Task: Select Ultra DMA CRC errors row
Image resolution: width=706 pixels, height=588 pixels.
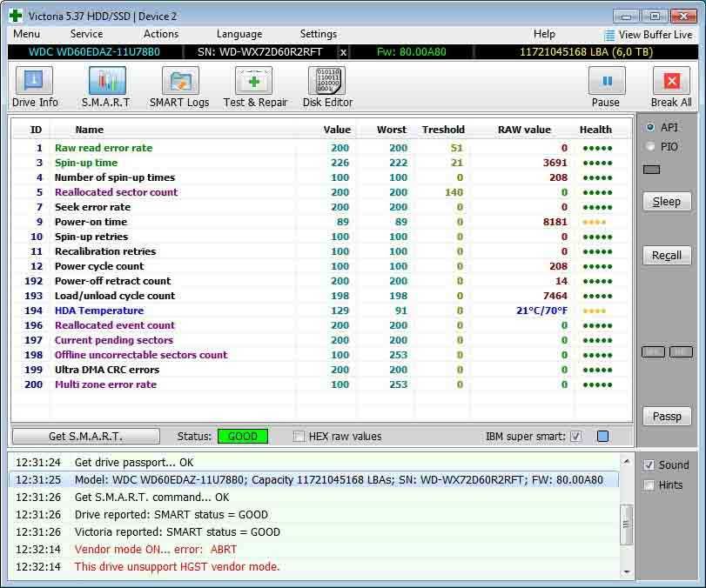Action: 320,370
